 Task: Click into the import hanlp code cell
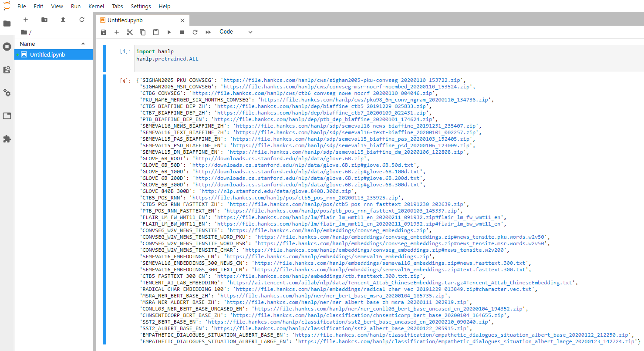pos(389,58)
